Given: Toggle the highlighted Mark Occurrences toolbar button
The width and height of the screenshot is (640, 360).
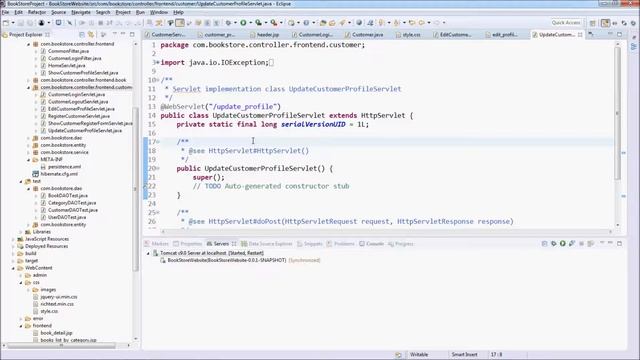Looking at the screenshot, I should (x=180, y=23).
